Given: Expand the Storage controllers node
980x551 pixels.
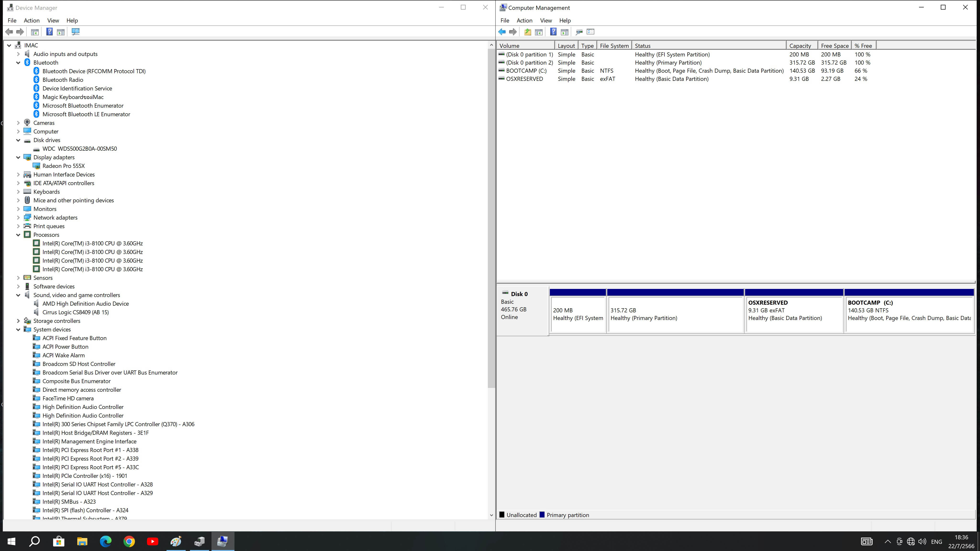Looking at the screenshot, I should (x=18, y=321).
